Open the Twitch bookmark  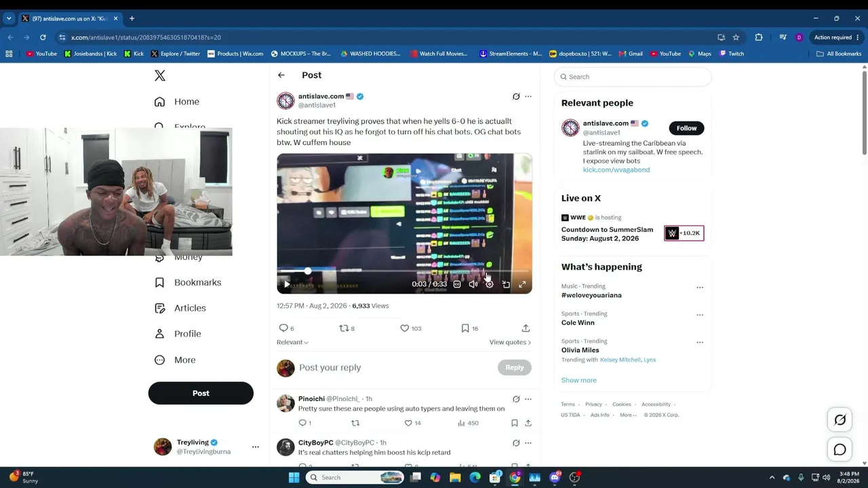[x=732, y=54]
